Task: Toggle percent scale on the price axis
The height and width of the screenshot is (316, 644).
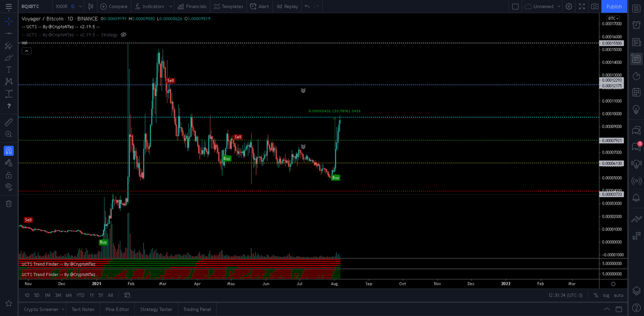Action: point(596,295)
